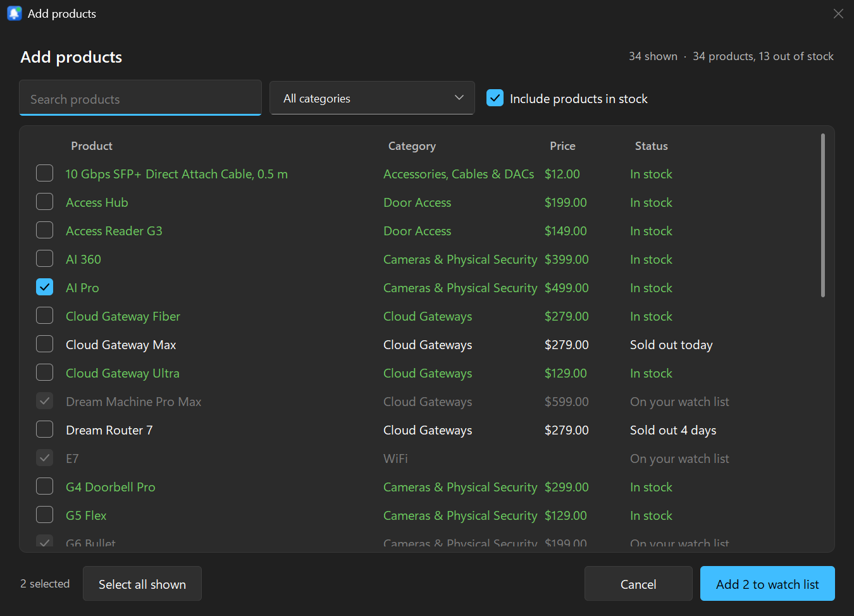
Task: Click Accessories, Cables & DACs category text
Action: [459, 174]
